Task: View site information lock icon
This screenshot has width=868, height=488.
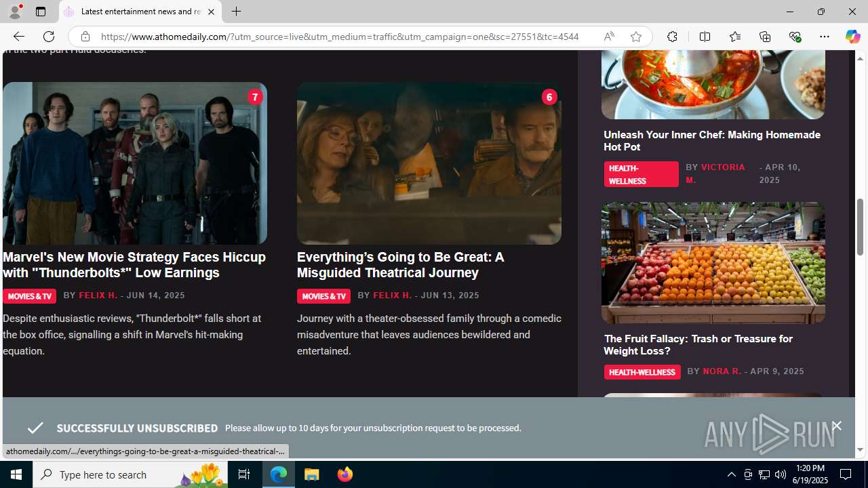Action: pyautogui.click(x=85, y=37)
